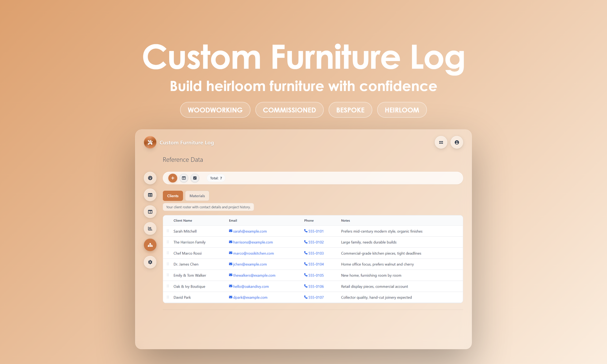
Task: Toggle the columns layout toolbar button
Action: 184,178
